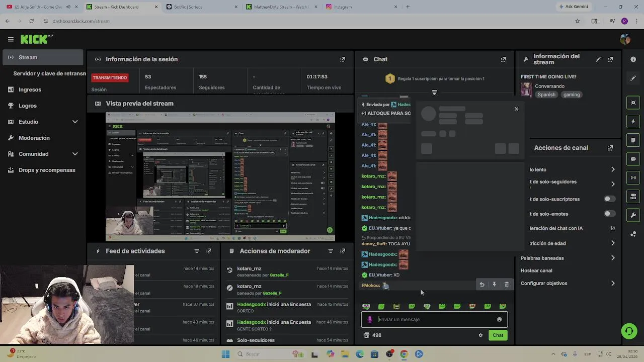Click the pencil icon in the right rail
This screenshot has height=362, width=644.
click(x=633, y=78)
